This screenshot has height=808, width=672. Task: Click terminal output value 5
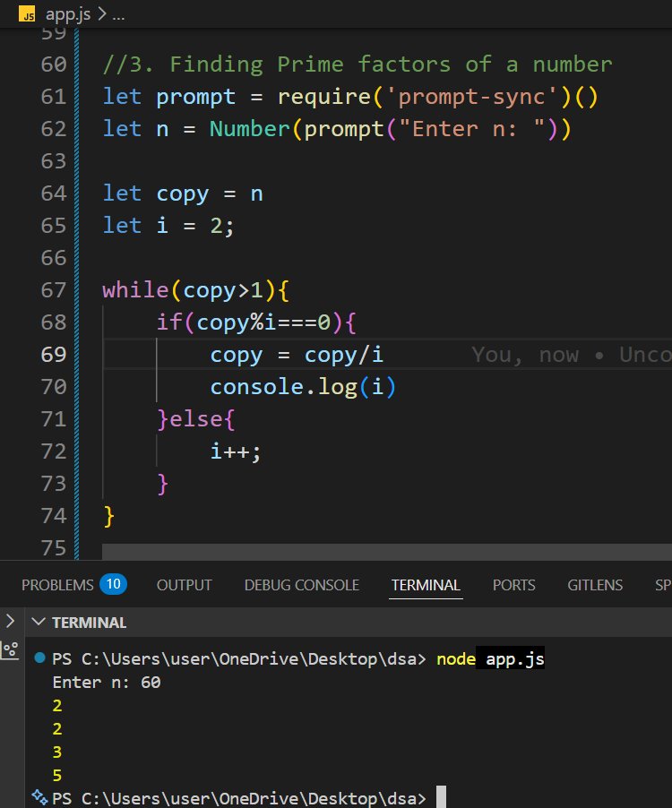(57, 775)
